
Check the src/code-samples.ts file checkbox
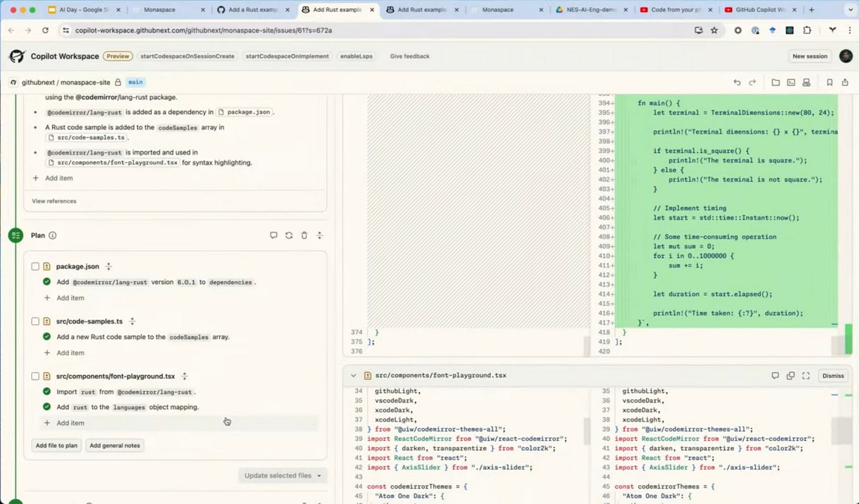point(35,321)
